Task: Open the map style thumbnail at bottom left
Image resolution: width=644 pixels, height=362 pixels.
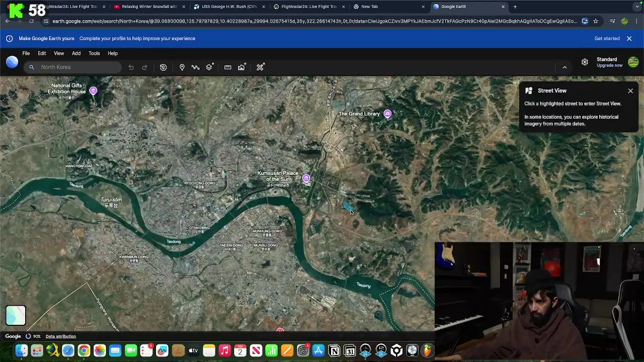Action: coord(16,315)
